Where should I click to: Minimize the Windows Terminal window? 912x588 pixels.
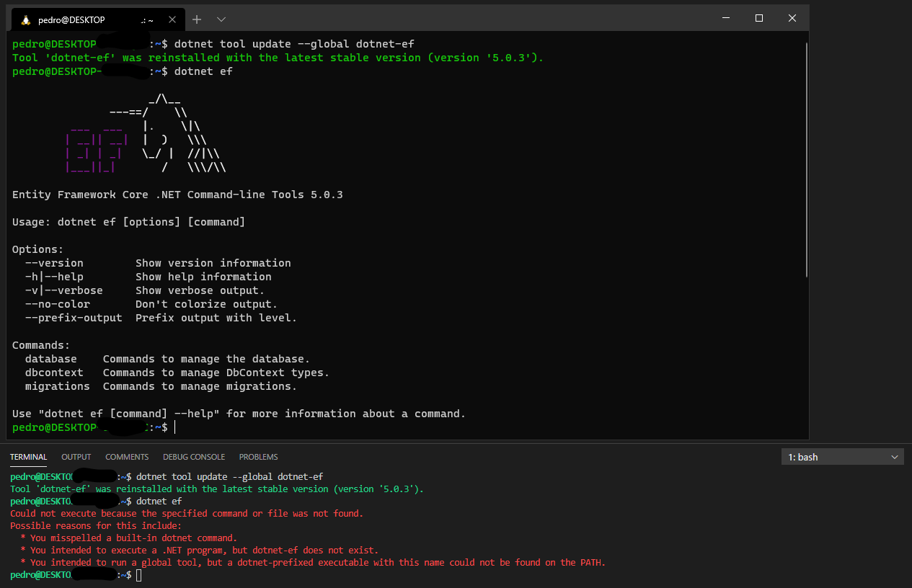click(x=726, y=18)
